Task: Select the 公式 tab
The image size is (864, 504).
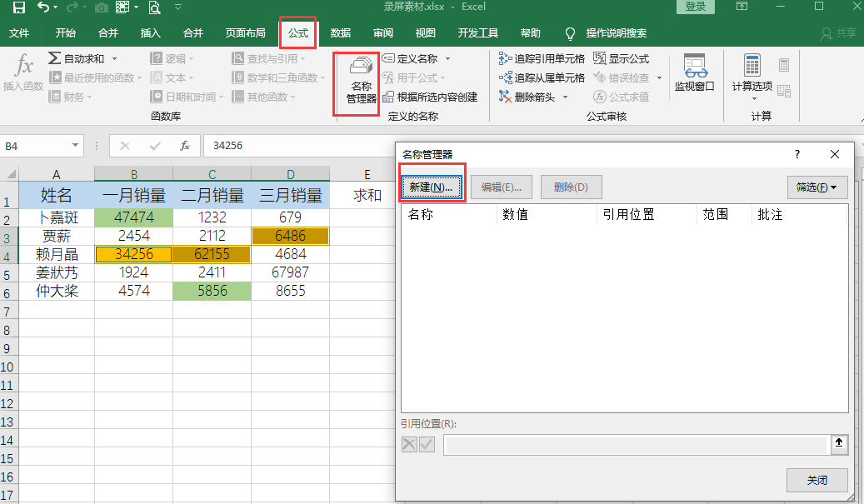Action: [x=298, y=33]
